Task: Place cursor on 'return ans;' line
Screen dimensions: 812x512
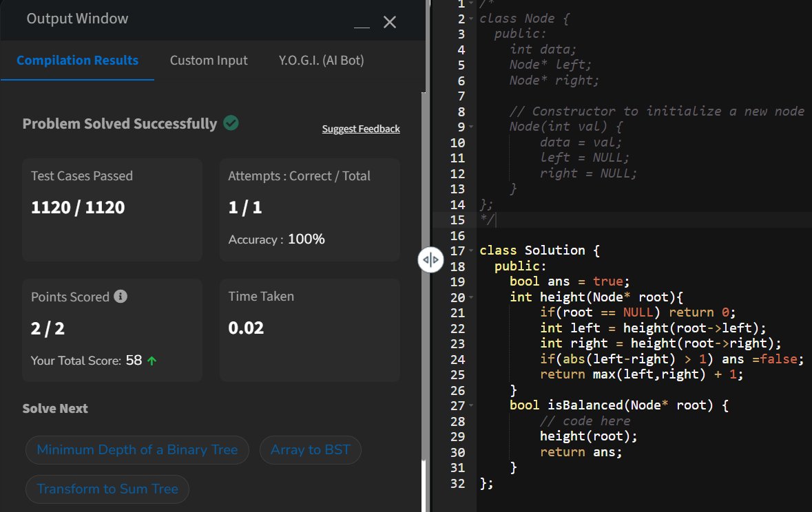Action: click(581, 452)
